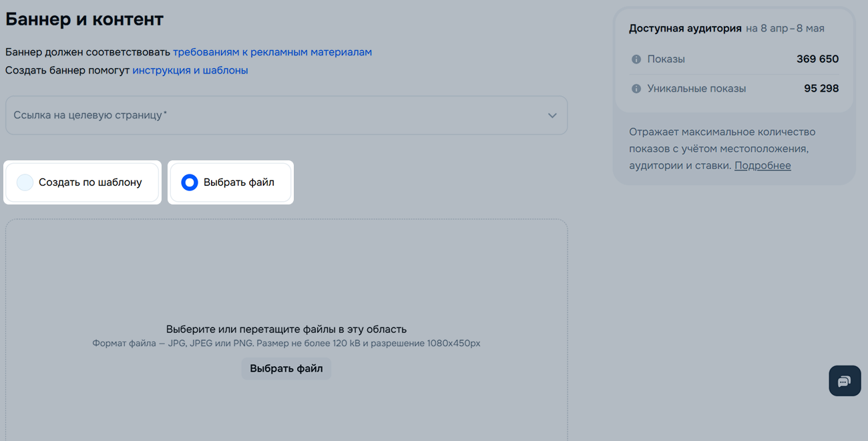Click the Доступная аудитория title

(x=685, y=29)
